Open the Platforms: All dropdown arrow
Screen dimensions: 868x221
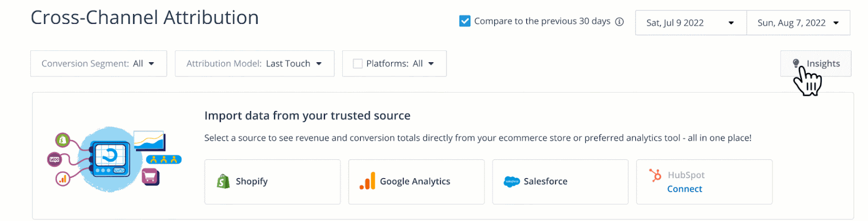431,64
